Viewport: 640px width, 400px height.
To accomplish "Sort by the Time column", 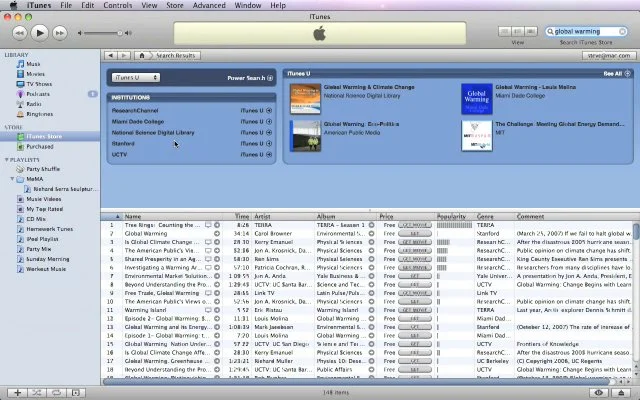I will 237,216.
